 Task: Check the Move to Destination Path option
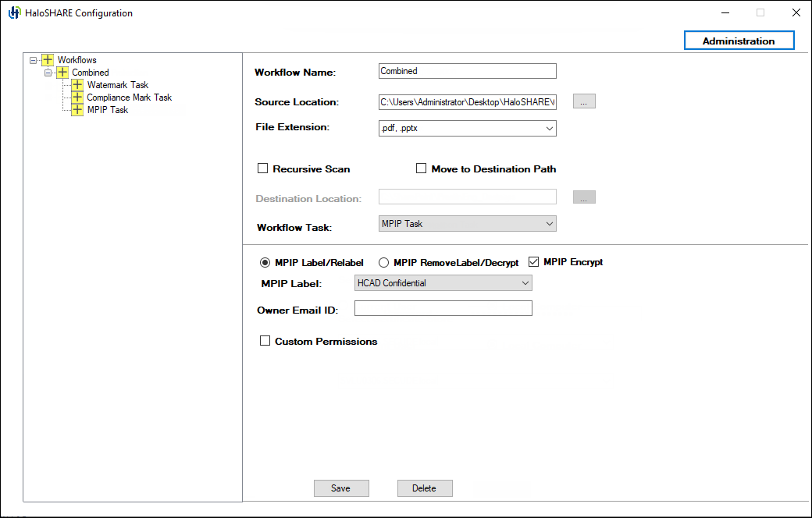coord(422,169)
